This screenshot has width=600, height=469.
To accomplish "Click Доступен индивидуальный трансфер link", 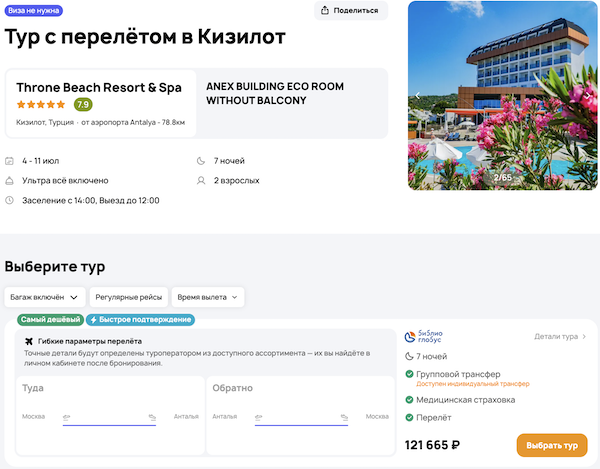I will coord(459,384).
